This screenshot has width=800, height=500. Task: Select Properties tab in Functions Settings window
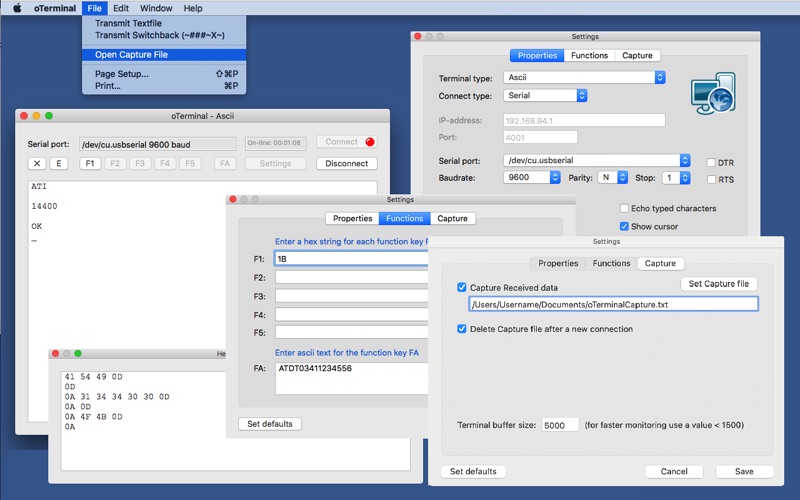pyautogui.click(x=353, y=218)
